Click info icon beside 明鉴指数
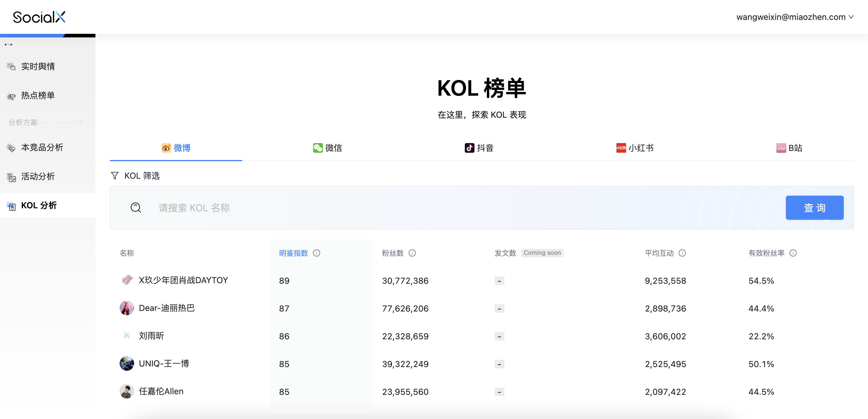 [317, 253]
